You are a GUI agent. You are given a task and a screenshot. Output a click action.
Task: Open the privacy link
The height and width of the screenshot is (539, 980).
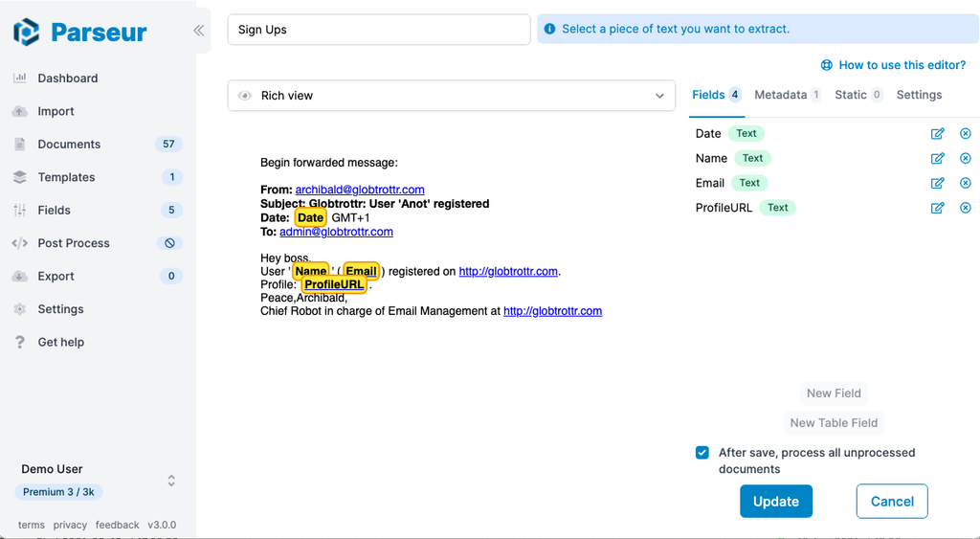point(70,526)
